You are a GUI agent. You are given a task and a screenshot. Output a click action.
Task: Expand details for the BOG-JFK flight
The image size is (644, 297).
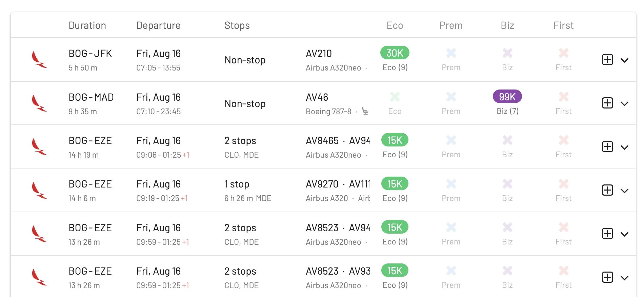(624, 60)
